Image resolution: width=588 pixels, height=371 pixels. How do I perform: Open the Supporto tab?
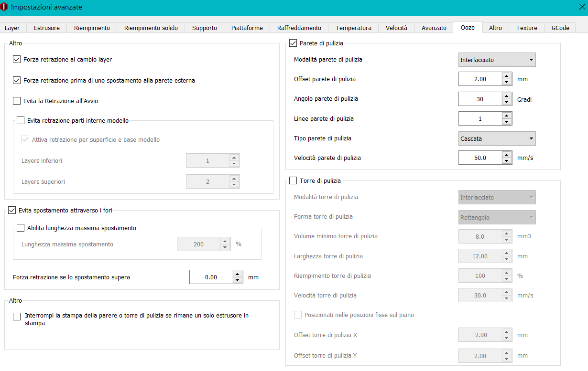(205, 28)
